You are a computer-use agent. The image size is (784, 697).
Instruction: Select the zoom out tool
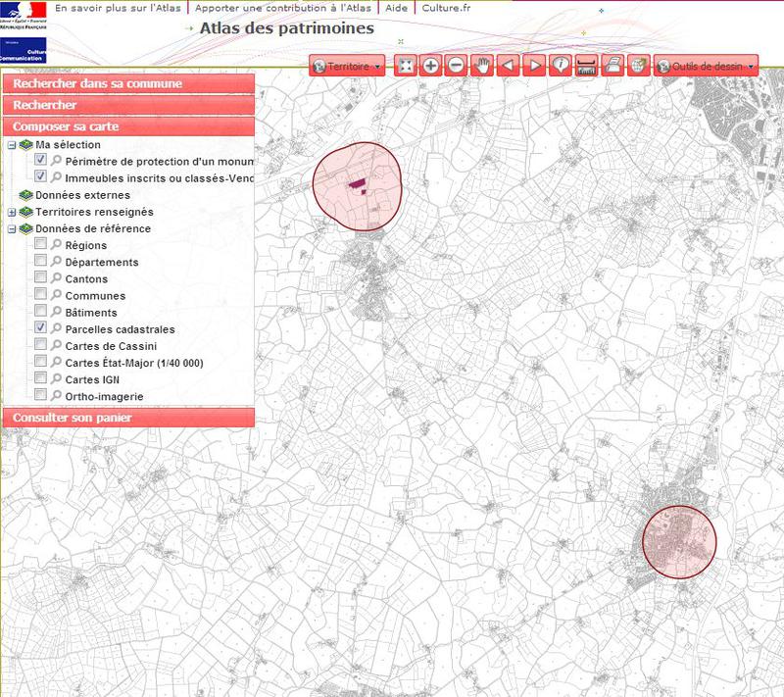pos(457,65)
